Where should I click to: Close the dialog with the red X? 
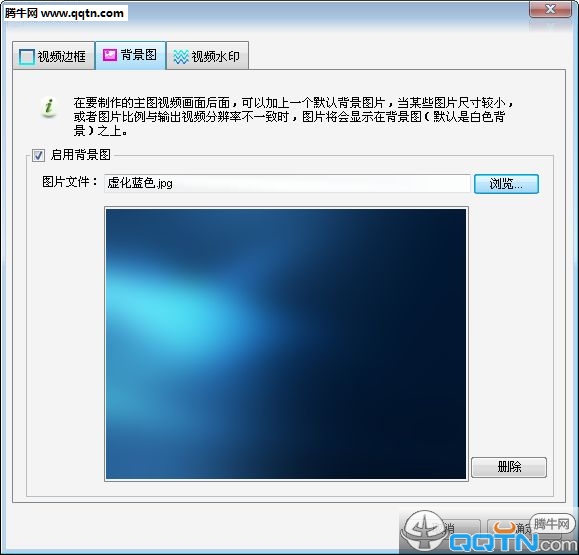(550, 9)
